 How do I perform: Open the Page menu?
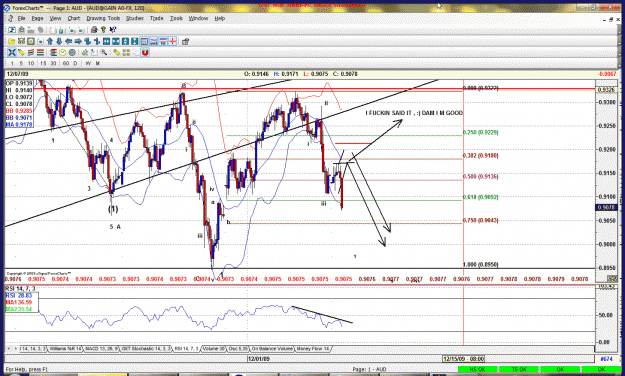point(37,18)
